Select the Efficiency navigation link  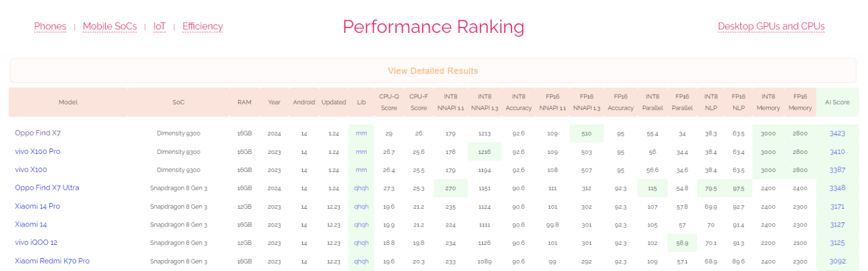[202, 27]
